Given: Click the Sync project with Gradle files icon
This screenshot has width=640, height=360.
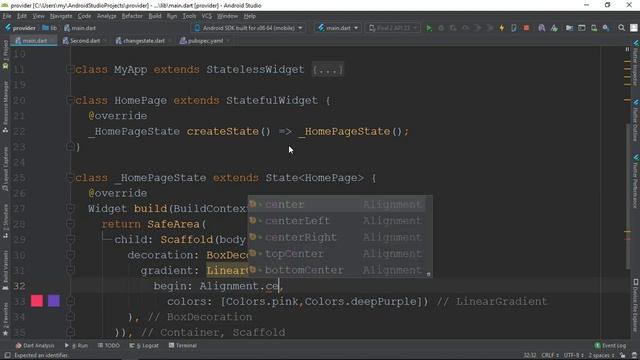Looking at the screenshot, I should (542, 28).
